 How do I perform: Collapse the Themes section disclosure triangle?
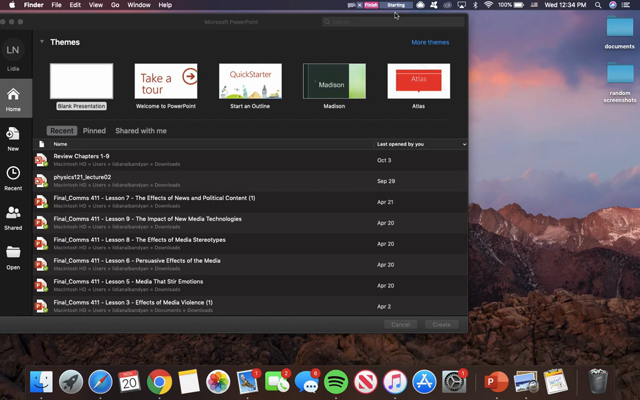42,42
